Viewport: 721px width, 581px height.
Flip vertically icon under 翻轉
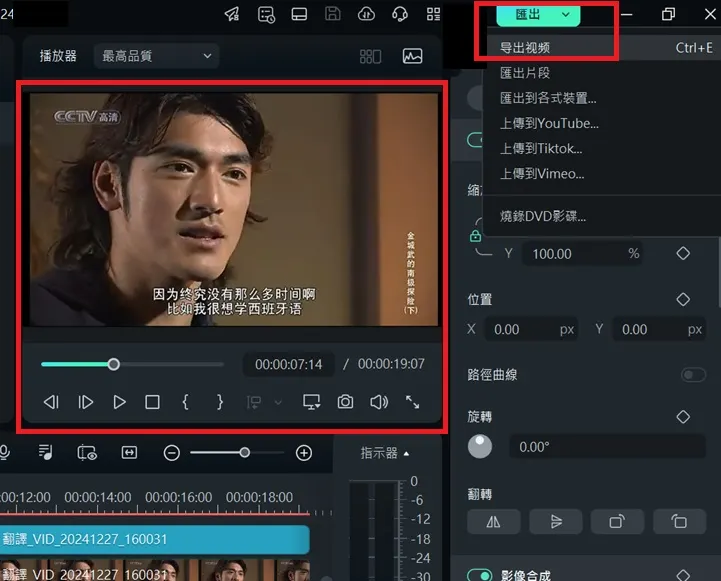click(x=555, y=522)
